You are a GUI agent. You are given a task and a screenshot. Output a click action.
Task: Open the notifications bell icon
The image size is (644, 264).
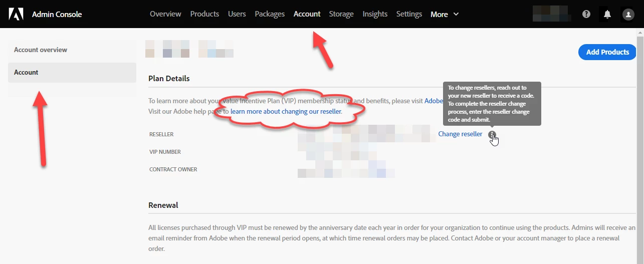[607, 14]
